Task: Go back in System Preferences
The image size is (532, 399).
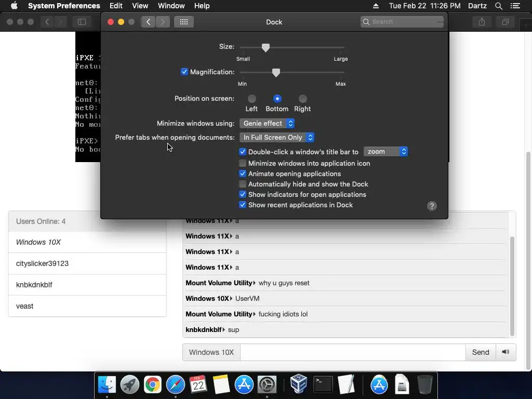Action: [148, 22]
